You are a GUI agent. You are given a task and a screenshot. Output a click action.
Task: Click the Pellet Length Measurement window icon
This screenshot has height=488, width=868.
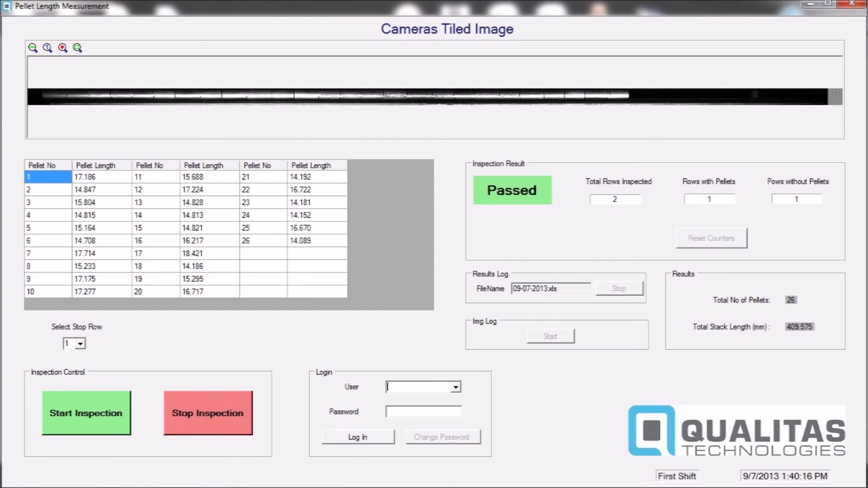coord(7,6)
